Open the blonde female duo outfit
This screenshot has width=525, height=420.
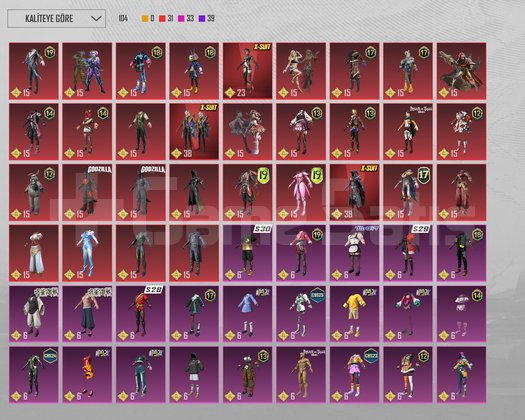pyautogui.click(x=301, y=71)
